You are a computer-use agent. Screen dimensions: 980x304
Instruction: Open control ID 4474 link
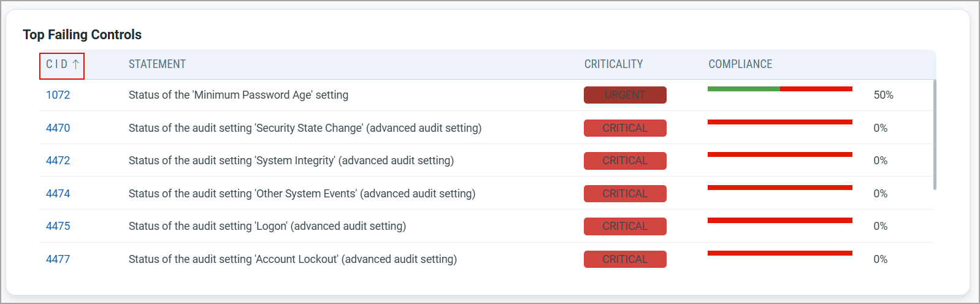58,194
